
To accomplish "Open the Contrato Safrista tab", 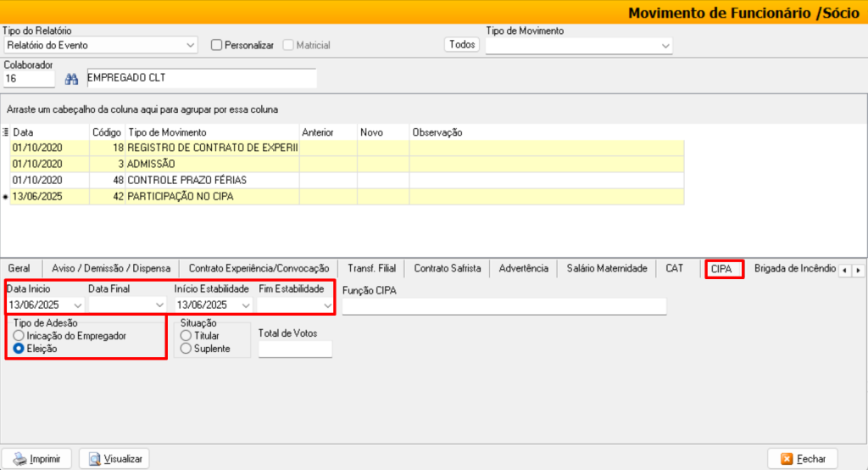I will [448, 268].
